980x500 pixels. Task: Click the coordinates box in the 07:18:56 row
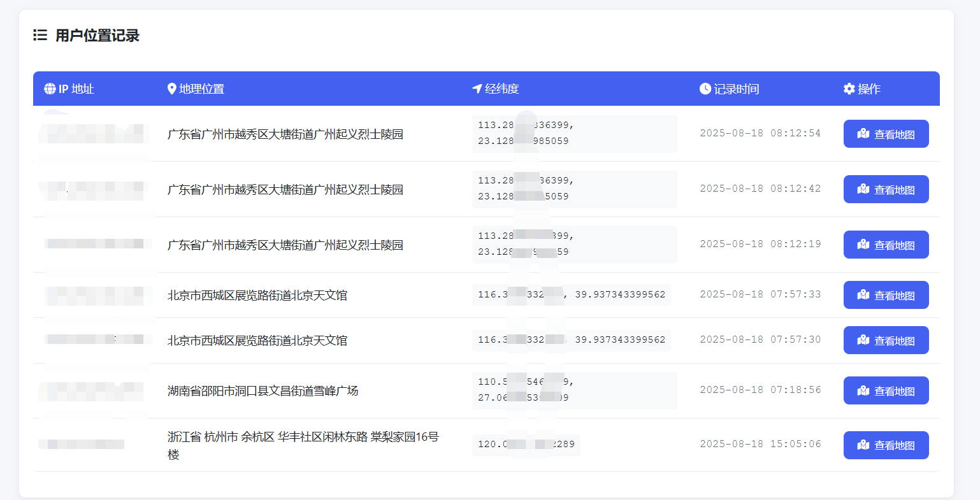pos(575,390)
